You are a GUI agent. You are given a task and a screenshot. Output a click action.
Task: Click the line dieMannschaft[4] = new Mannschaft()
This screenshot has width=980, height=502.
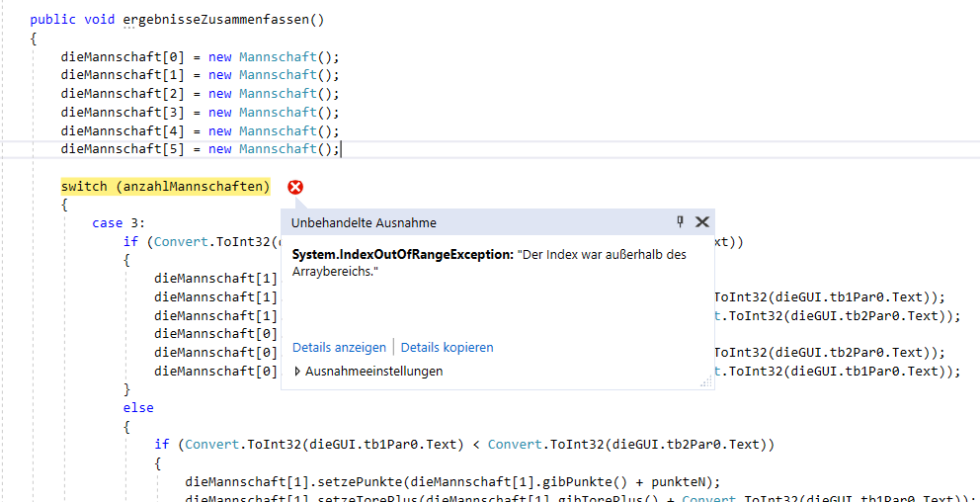coord(200,131)
